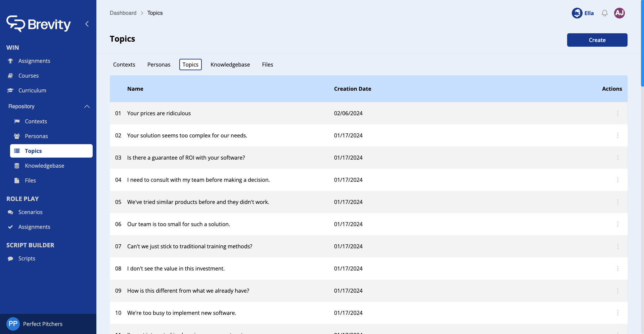Open Scripts in the sidebar
644x334 pixels.
coord(27,258)
